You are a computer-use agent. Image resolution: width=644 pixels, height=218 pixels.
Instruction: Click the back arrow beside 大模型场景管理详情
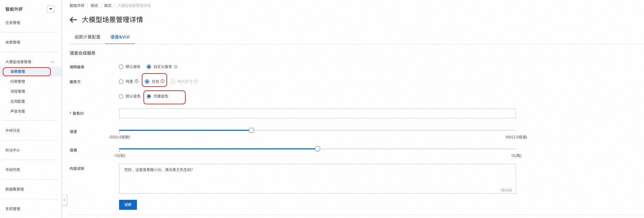click(x=73, y=20)
